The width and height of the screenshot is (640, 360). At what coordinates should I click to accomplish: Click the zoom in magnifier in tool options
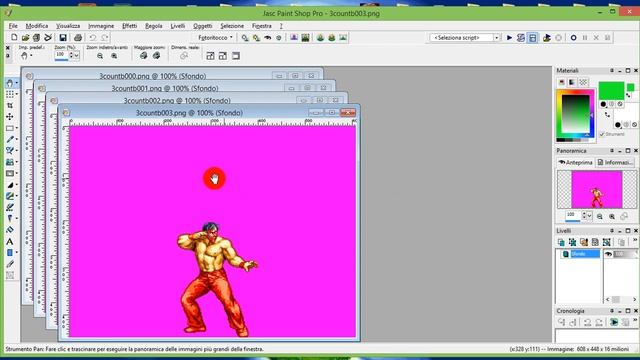(x=114, y=56)
